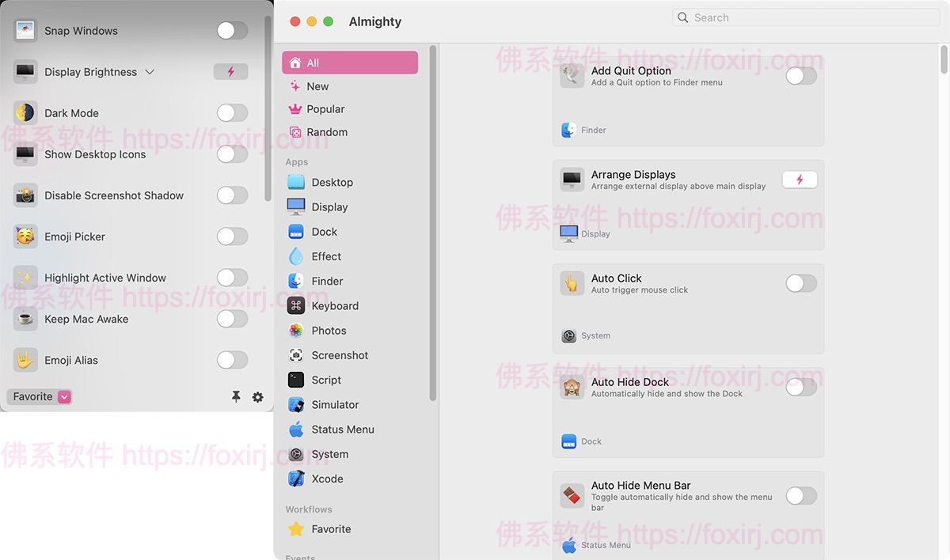Select the Keyboard category icon in sidebar
The height and width of the screenshot is (560, 950).
click(296, 306)
